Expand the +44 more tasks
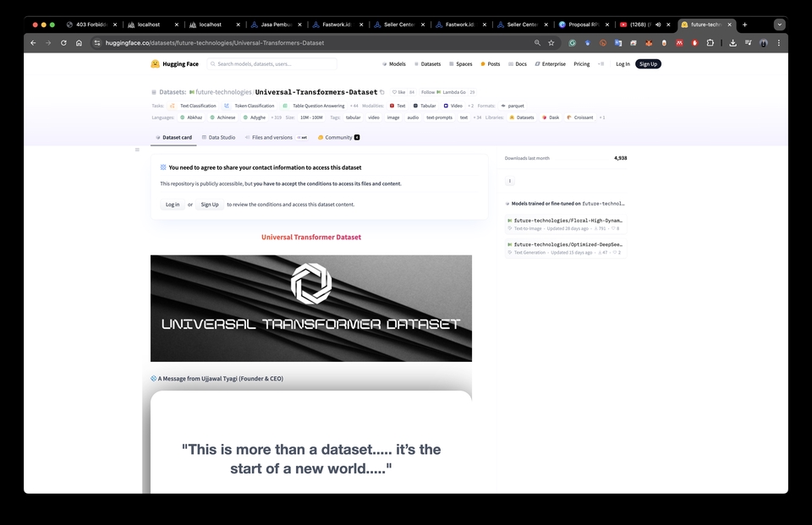 354,106
